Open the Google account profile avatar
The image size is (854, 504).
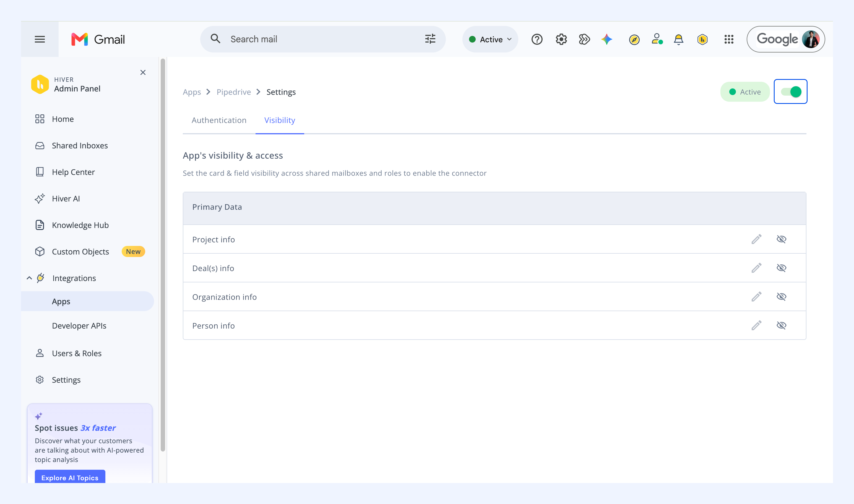click(811, 40)
